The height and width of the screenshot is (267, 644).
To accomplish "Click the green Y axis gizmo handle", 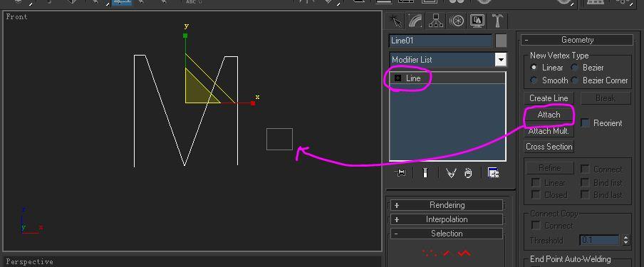I will click(x=185, y=36).
